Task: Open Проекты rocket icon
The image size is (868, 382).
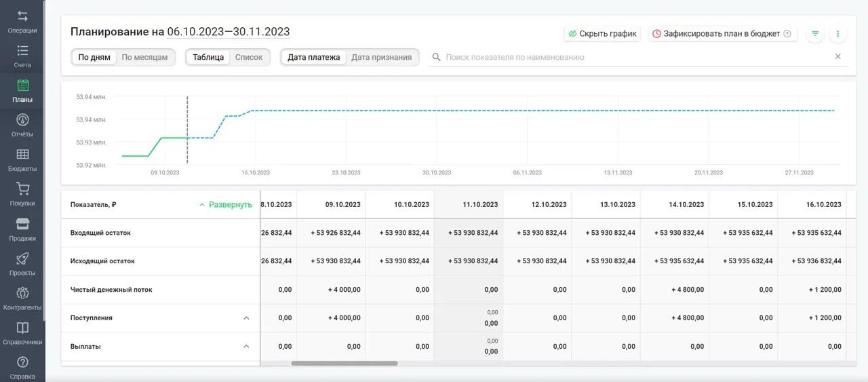Action: point(22,263)
